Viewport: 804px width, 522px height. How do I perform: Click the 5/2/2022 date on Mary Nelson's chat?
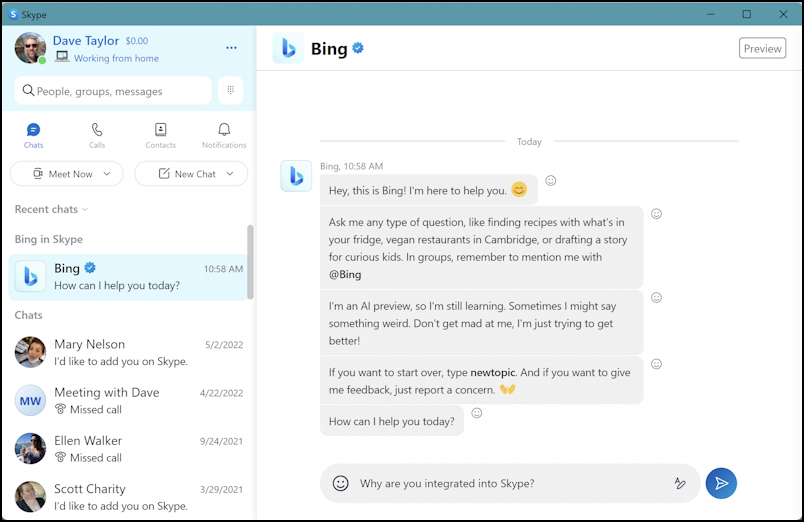tap(224, 345)
